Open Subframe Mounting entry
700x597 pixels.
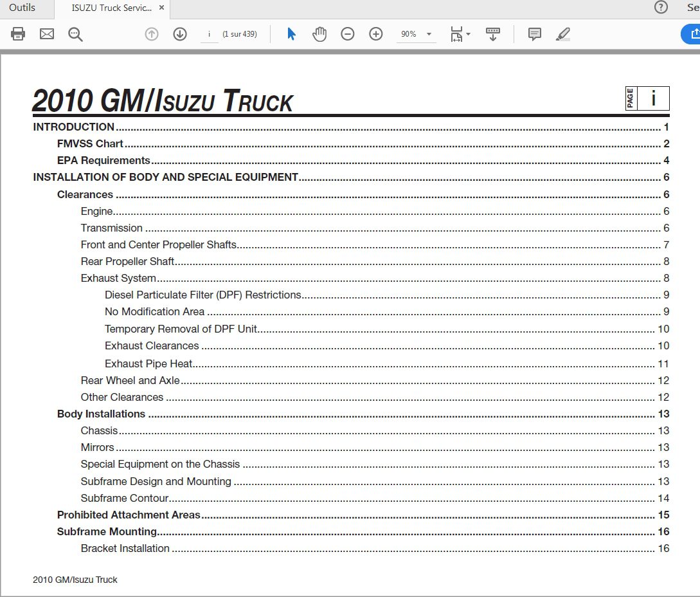(363, 531)
